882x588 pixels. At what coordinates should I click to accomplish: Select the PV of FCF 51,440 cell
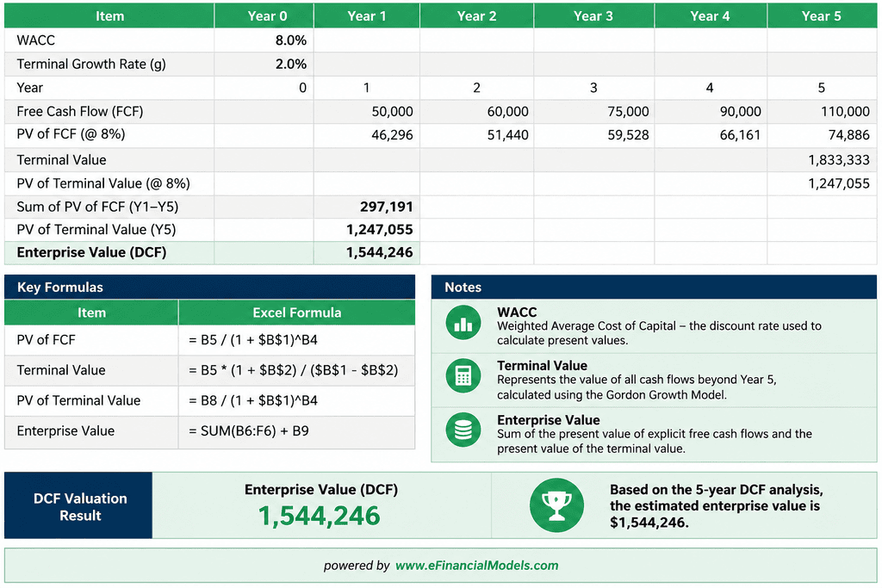(477, 135)
